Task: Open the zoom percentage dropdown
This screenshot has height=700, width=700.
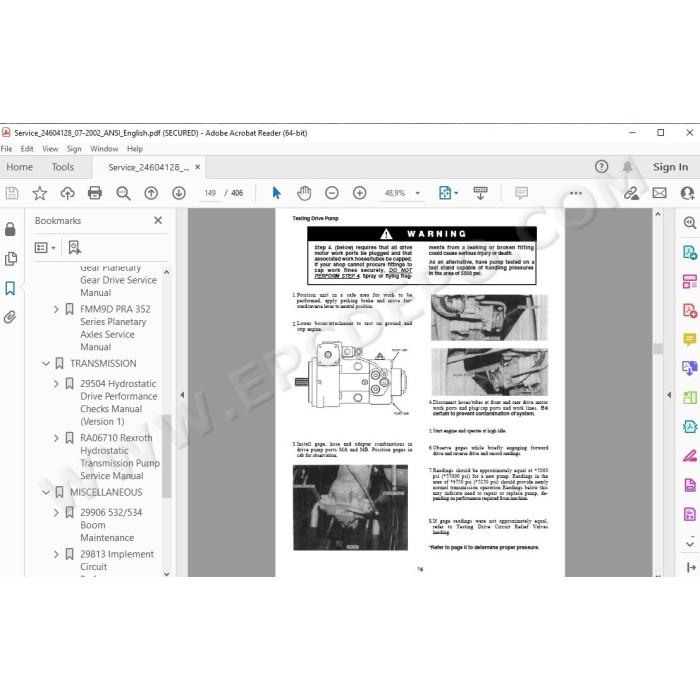Action: click(x=418, y=193)
